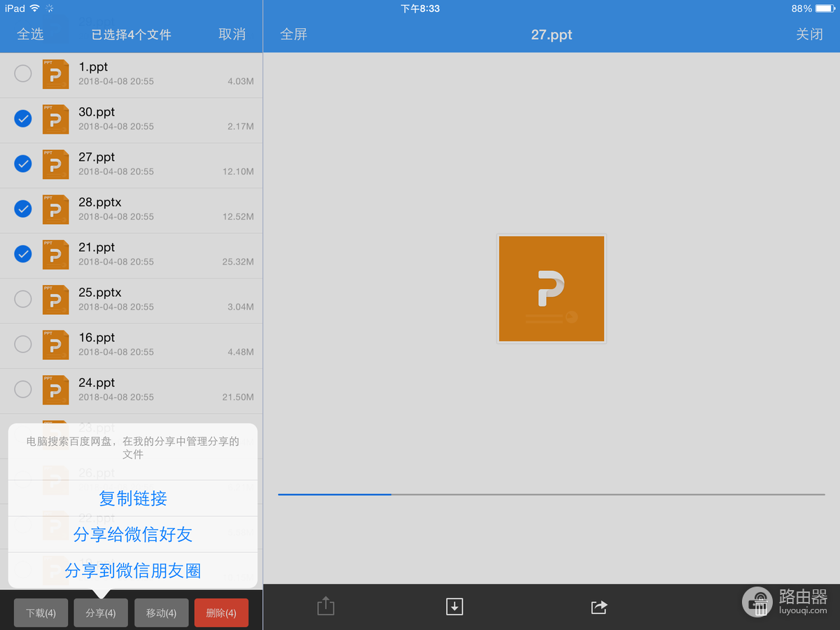This screenshot has width=840, height=630.
Task: Tap the 28.pptx file icon
Action: point(55,209)
